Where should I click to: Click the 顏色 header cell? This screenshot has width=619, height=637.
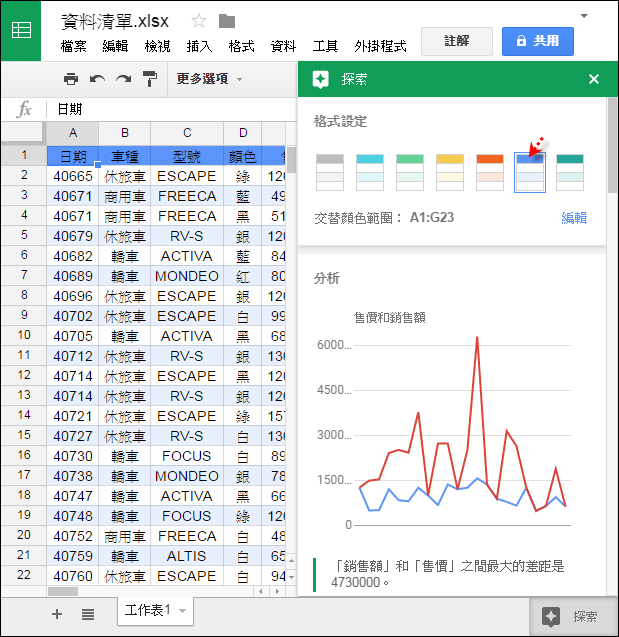point(243,156)
